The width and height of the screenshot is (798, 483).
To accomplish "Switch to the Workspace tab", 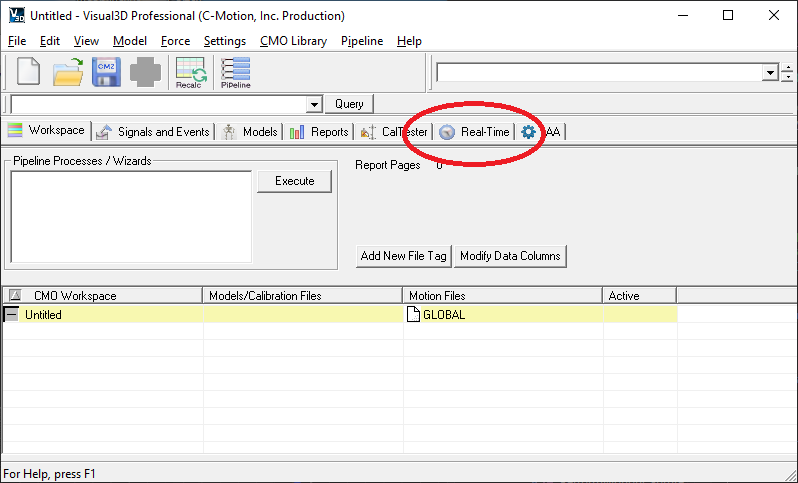I will coord(47,130).
